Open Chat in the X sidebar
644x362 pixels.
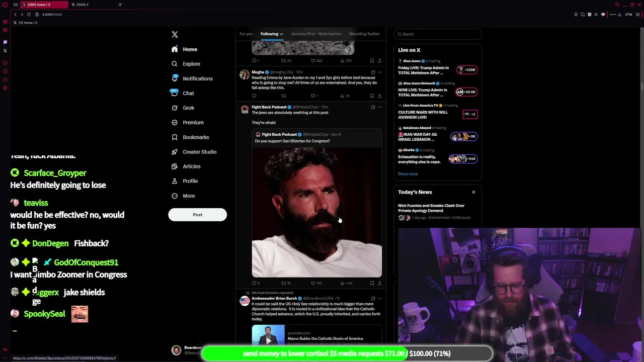pos(183,93)
